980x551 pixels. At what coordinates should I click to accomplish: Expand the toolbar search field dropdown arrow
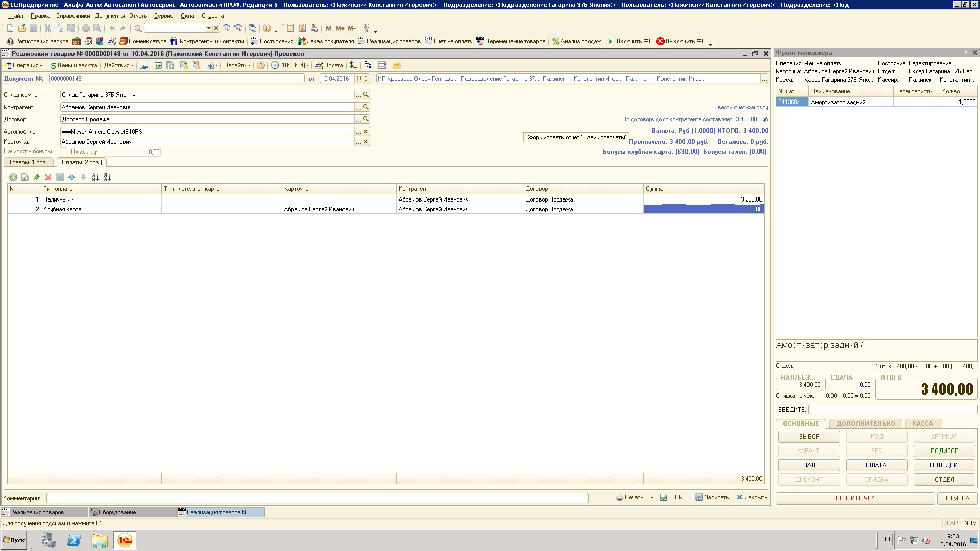(208, 28)
